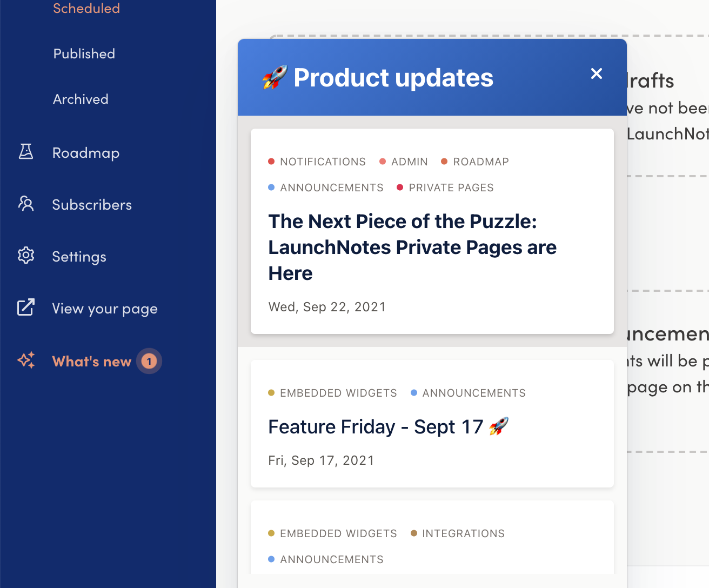This screenshot has height=588, width=709.
Task: Click the Roadmap flask icon
Action: (26, 152)
